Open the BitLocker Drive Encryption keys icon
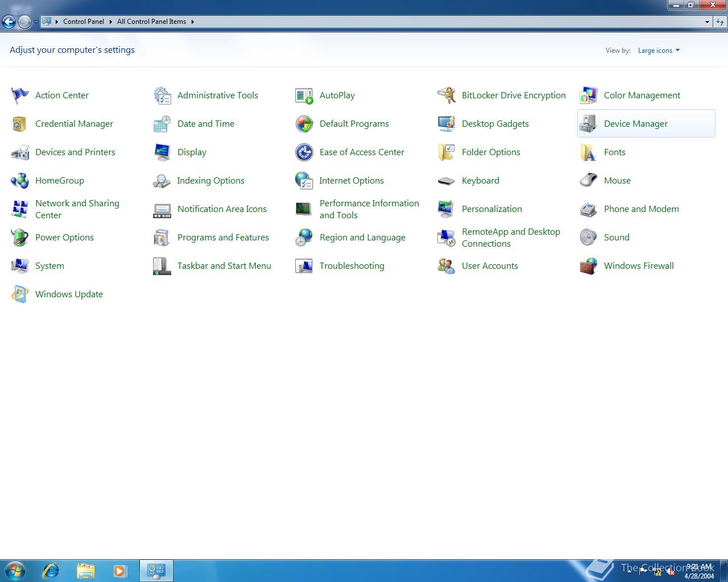 point(446,95)
